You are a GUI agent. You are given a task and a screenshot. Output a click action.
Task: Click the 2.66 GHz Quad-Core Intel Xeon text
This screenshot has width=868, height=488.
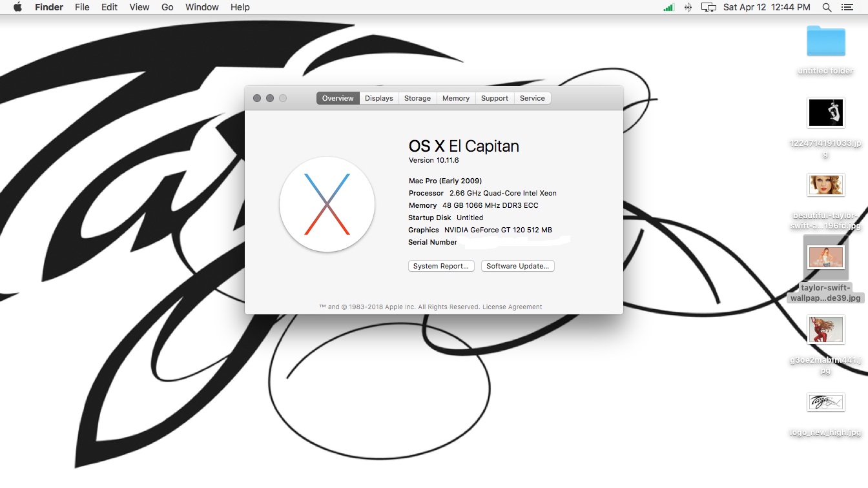point(503,193)
